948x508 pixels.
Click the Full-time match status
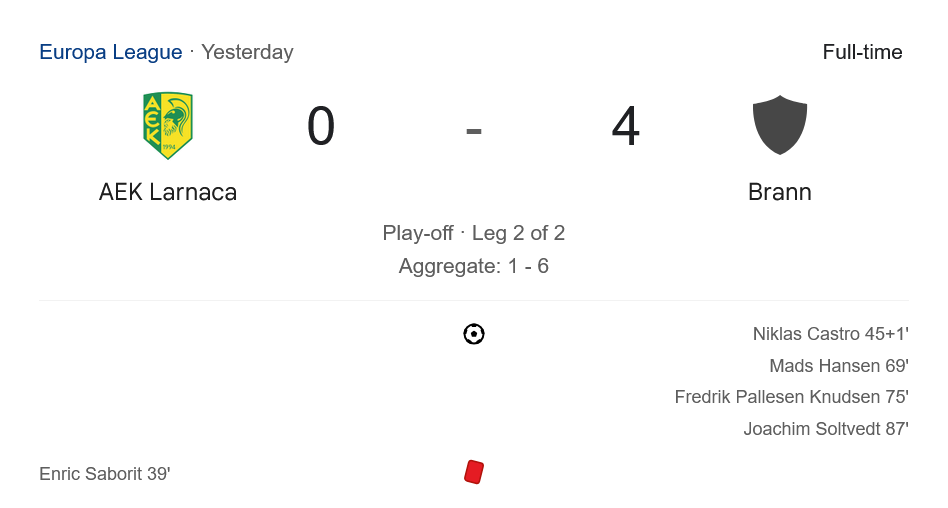coord(862,52)
